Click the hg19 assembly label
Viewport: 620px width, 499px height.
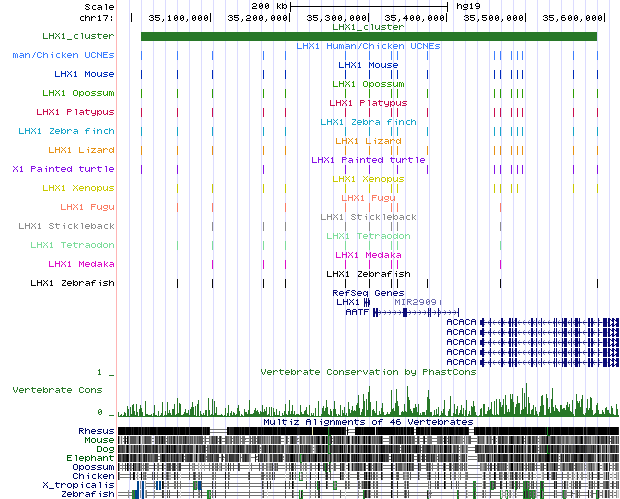click(x=467, y=6)
